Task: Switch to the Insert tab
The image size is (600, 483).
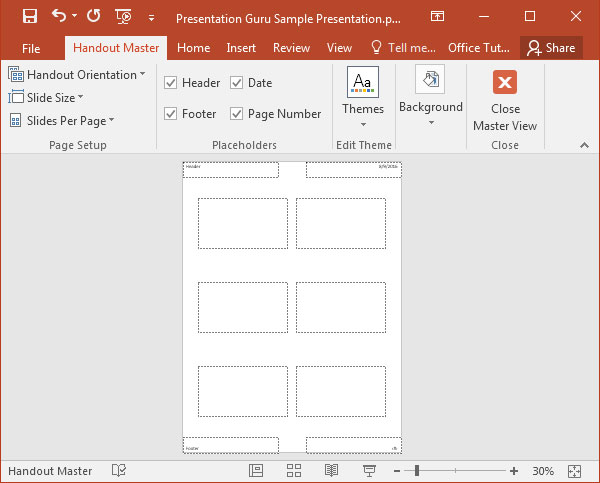Action: (x=241, y=48)
